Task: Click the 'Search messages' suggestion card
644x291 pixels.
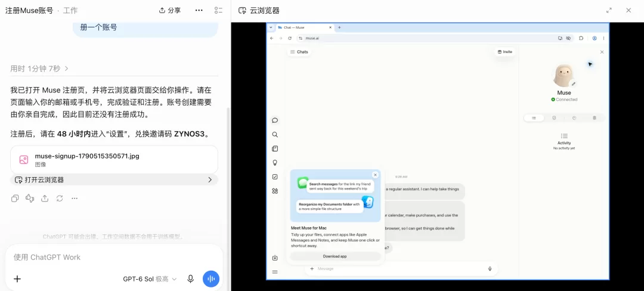Action: click(x=341, y=186)
